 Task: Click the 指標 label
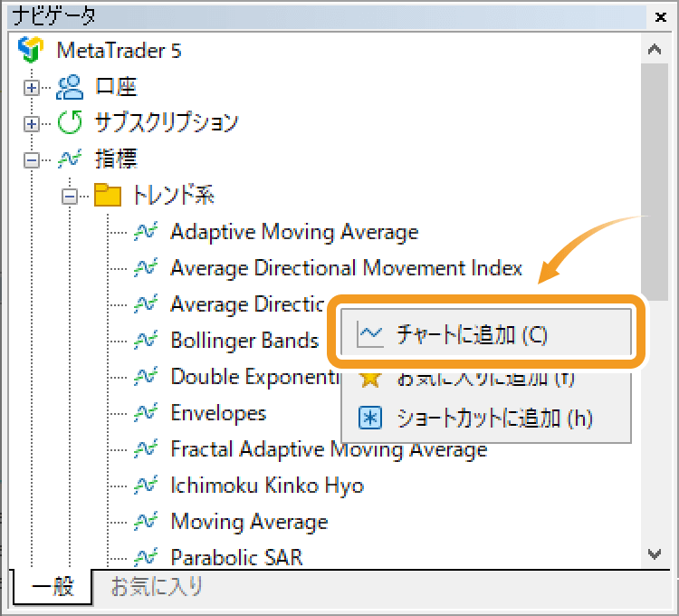[116, 159]
